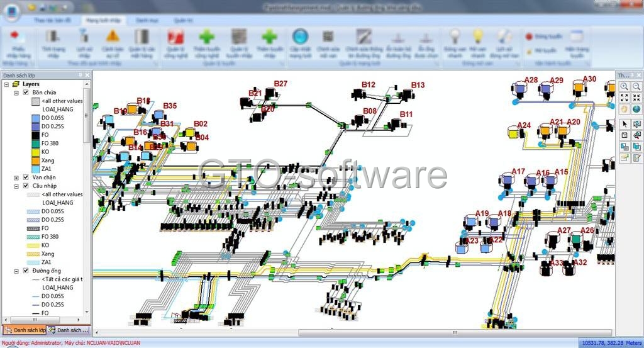644x348 pixels.
Task: Click the gray stacked icon between green pluses
Action: (238, 36)
